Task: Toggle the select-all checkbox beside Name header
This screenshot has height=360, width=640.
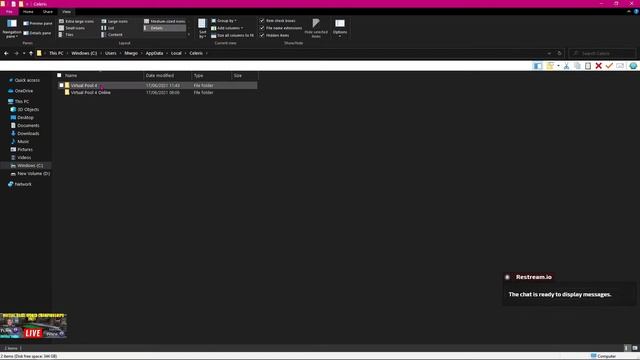Action: [x=59, y=75]
